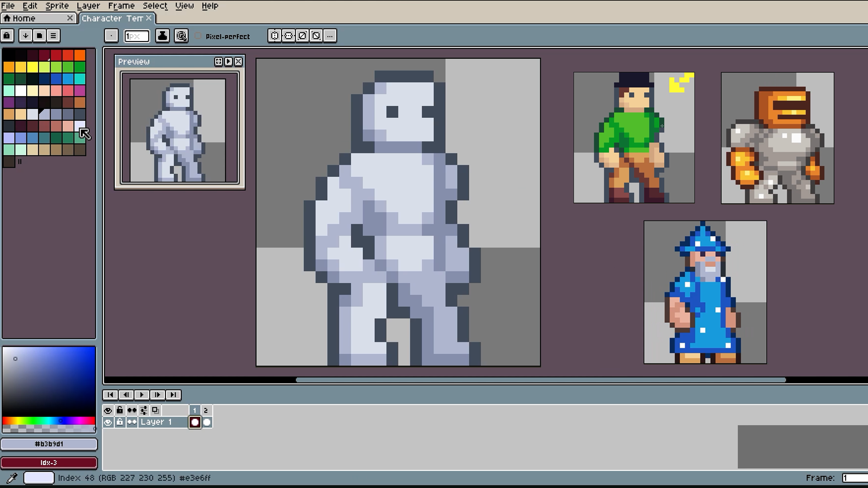This screenshot has width=868, height=488.
Task: Pick the magenta palette swatch
Action: 80,91
